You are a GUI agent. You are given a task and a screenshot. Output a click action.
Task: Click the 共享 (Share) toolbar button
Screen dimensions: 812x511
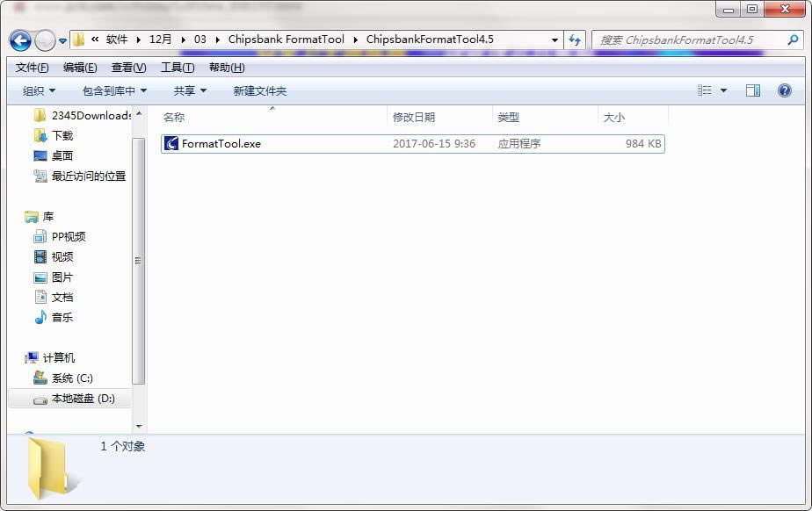[186, 90]
